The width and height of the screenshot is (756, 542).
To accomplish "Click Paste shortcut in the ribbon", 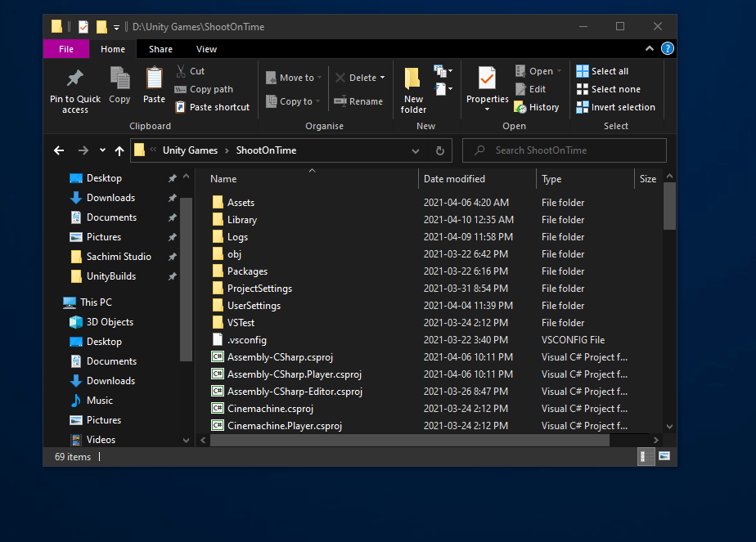I will pyautogui.click(x=213, y=107).
